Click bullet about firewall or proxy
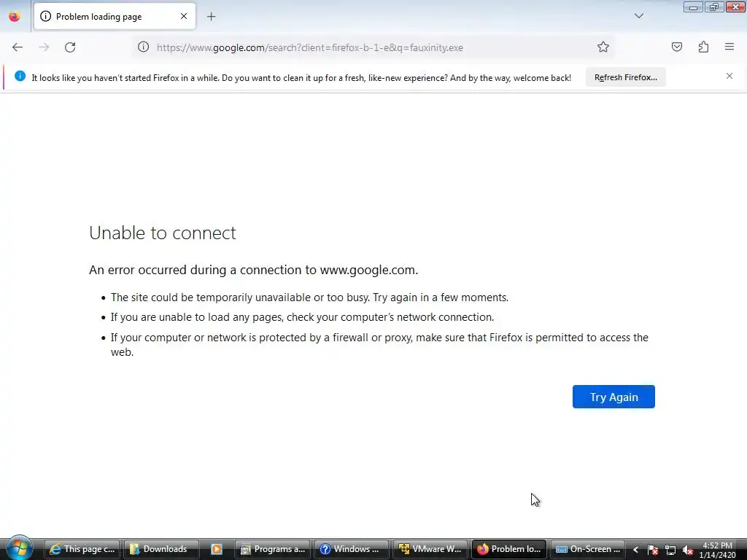The image size is (747, 560). (379, 345)
